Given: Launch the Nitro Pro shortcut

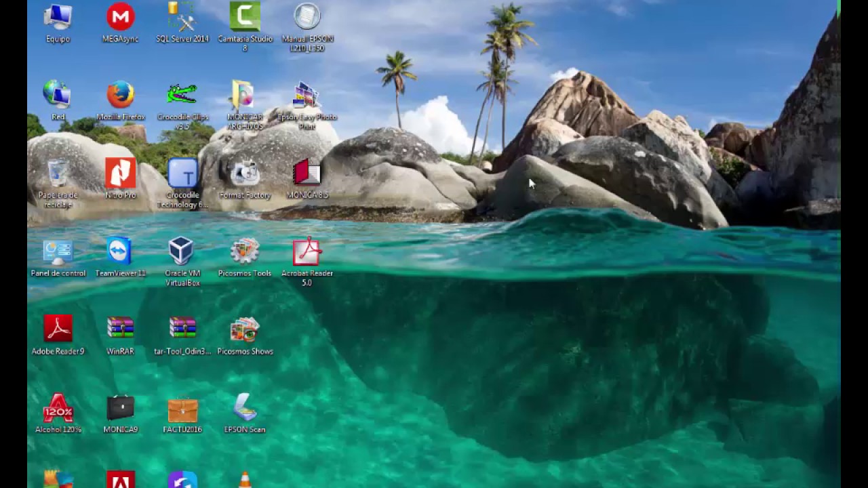Looking at the screenshot, I should pos(120,173).
